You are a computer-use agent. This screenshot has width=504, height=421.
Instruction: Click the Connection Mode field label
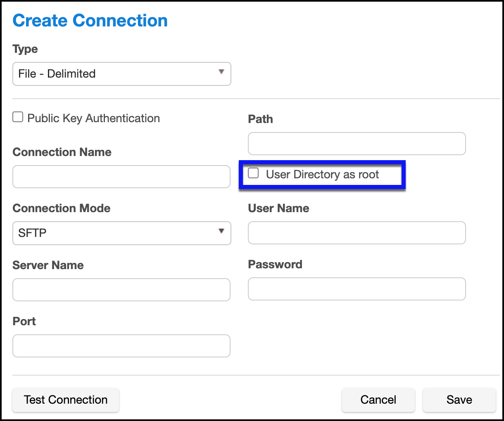[x=62, y=208]
